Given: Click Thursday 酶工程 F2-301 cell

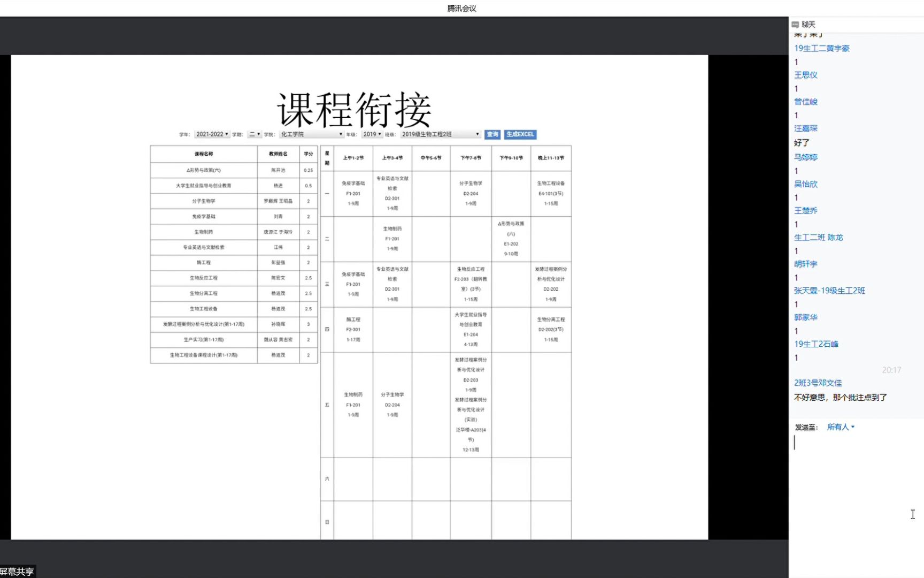Looking at the screenshot, I should [x=353, y=330].
